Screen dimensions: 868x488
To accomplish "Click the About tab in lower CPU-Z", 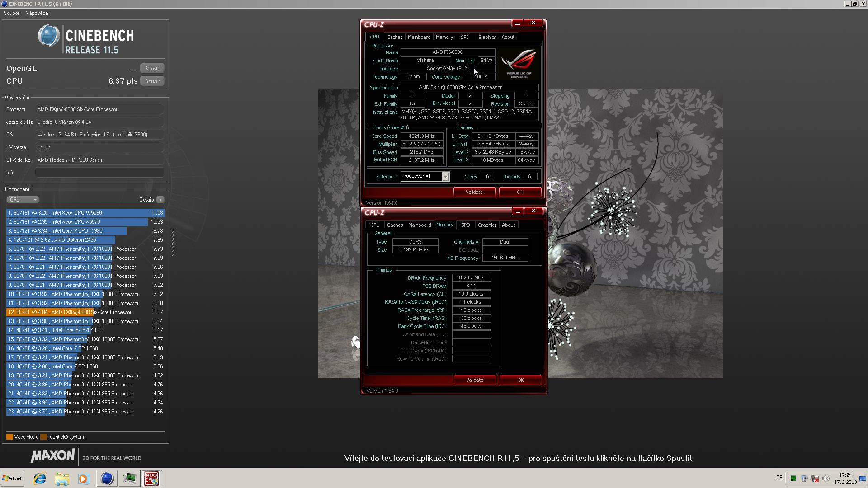I will coord(509,225).
